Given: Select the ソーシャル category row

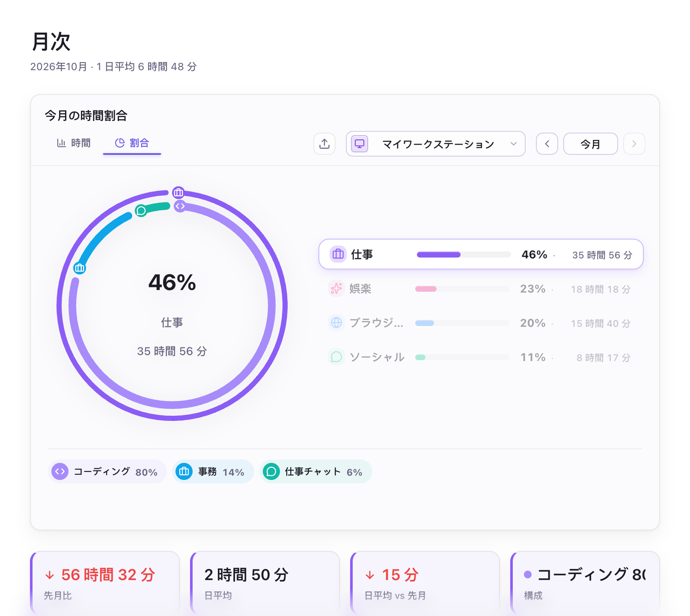Looking at the screenshot, I should pos(481,357).
